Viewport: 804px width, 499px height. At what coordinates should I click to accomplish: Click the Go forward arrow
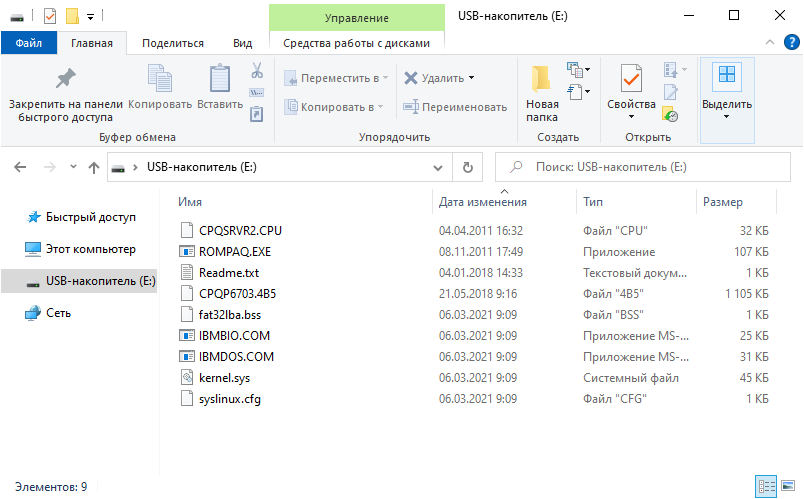(49, 167)
